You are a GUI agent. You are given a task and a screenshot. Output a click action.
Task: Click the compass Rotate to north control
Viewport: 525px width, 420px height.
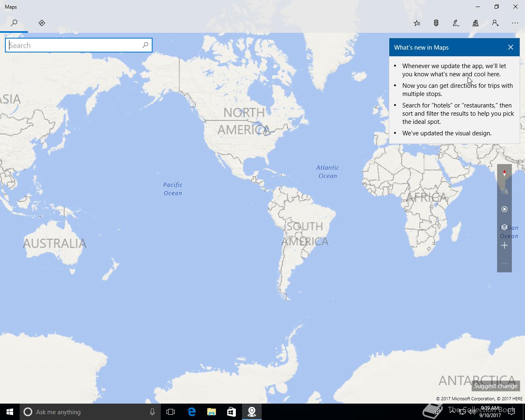coord(504,173)
